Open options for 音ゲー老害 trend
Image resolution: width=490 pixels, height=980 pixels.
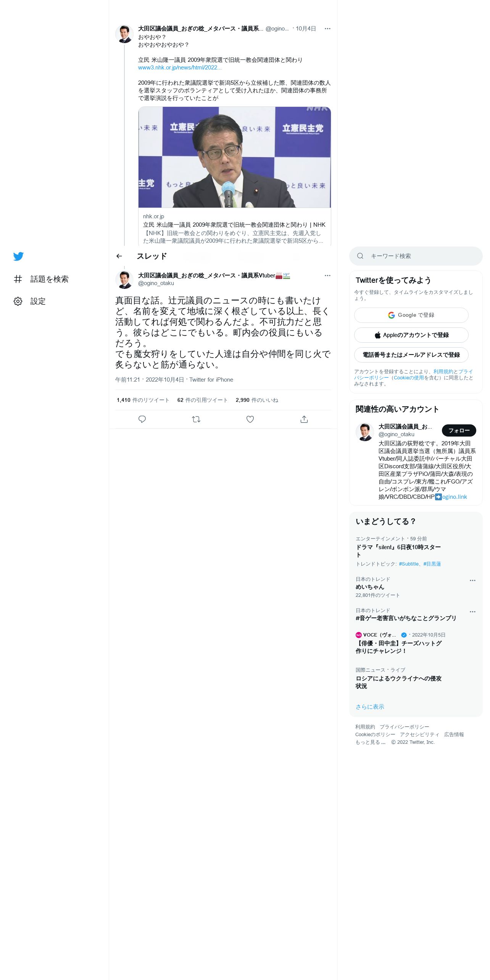472,611
